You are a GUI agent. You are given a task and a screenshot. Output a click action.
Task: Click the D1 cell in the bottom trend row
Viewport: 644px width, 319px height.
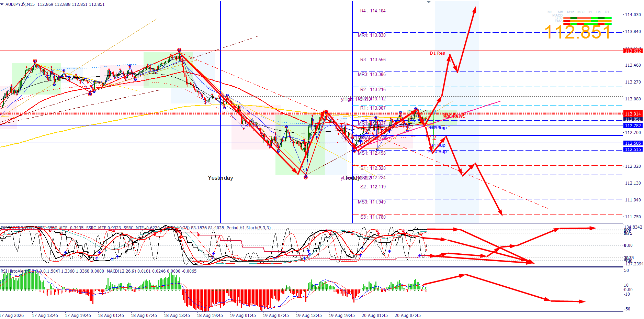pyautogui.click(x=608, y=23)
